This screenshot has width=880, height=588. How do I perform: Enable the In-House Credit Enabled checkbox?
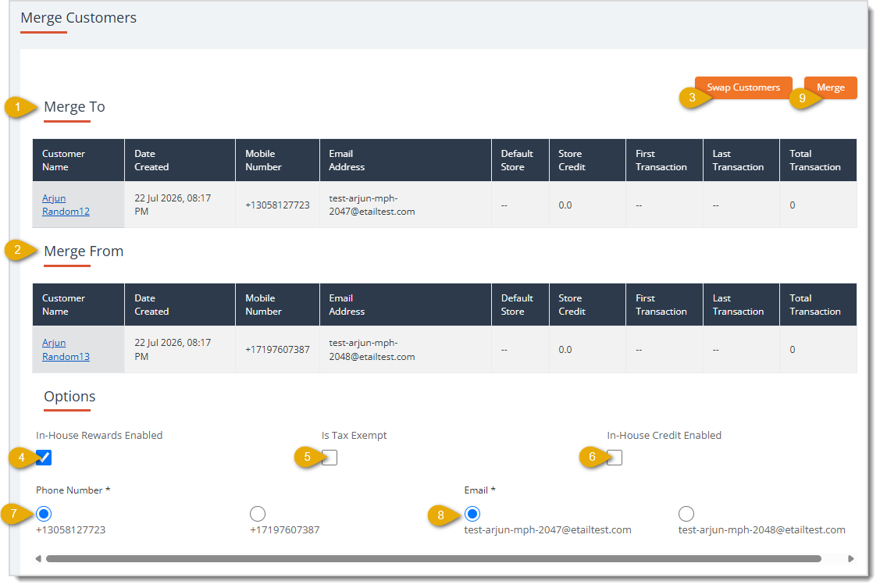(x=615, y=458)
